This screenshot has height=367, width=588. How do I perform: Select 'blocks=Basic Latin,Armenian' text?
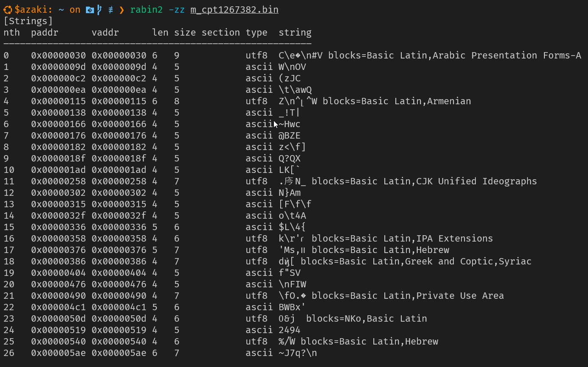397,101
